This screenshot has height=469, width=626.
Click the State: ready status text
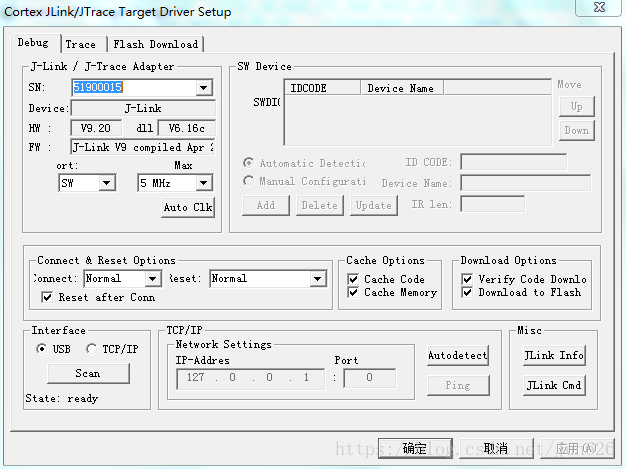(61, 398)
